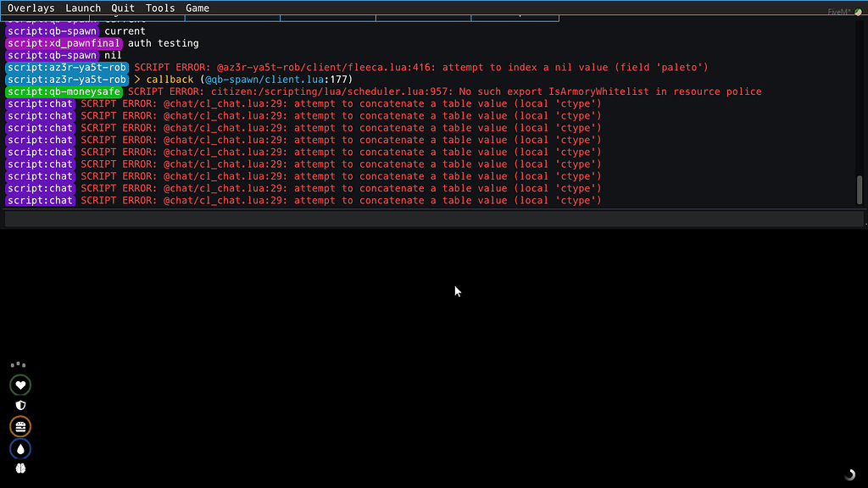
Task: Click the Quit menu option
Action: click(122, 8)
